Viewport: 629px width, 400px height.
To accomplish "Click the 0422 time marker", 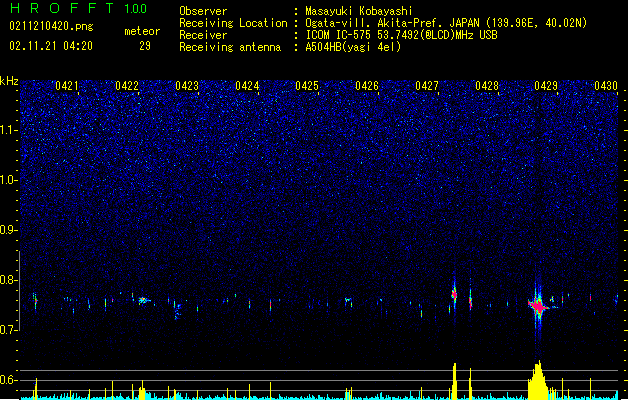I will pos(127,86).
